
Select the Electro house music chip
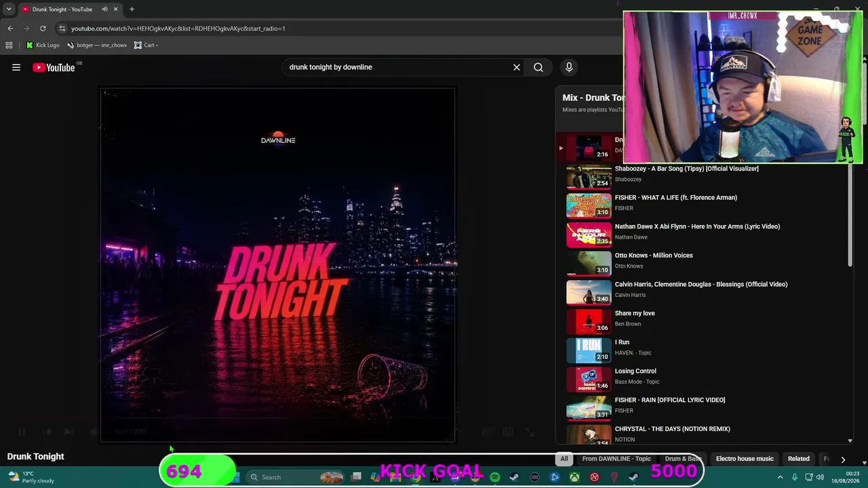[745, 459]
